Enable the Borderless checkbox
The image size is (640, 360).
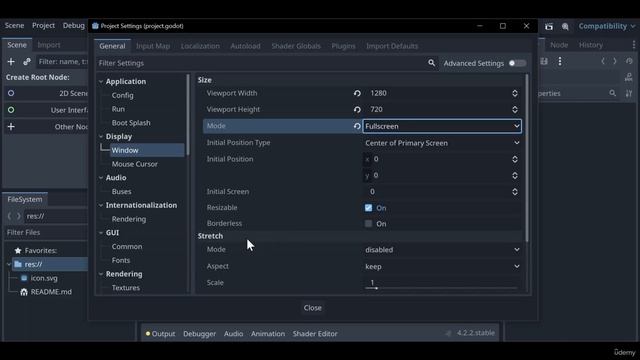369,224
